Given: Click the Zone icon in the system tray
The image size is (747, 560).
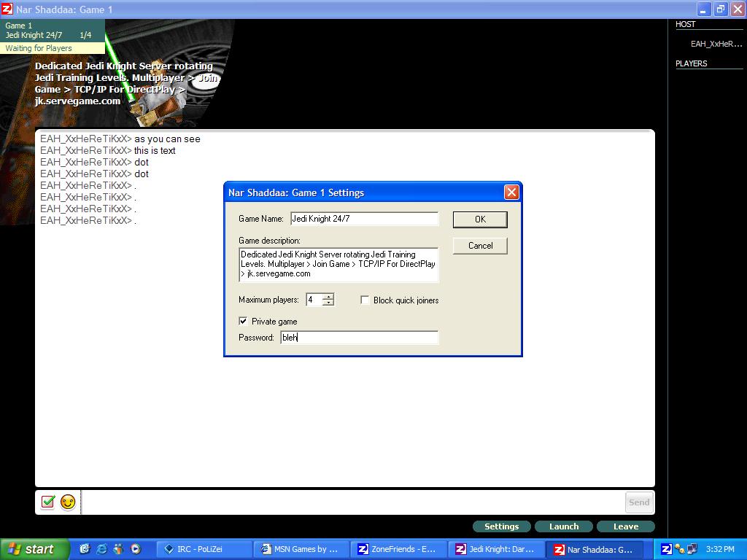Looking at the screenshot, I should pyautogui.click(x=667, y=549).
